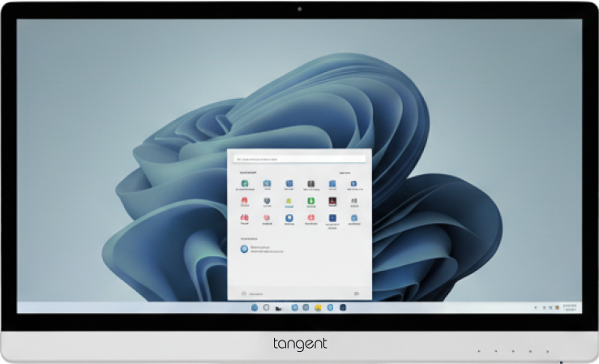Launch File Explorer folder icon in taskbar
This screenshot has height=364, width=599.
[319, 308]
